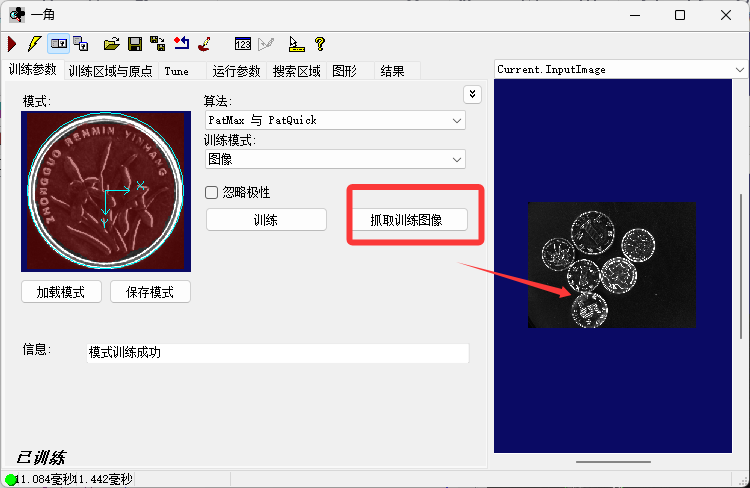Expand the double-chevron panel expander
This screenshot has height=488, width=750.
[472, 94]
